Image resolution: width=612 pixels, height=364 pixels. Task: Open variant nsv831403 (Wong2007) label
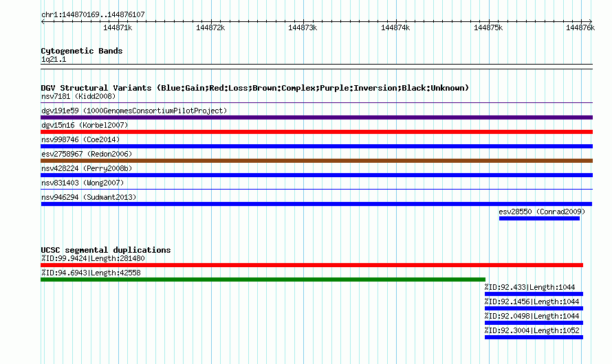(x=83, y=183)
